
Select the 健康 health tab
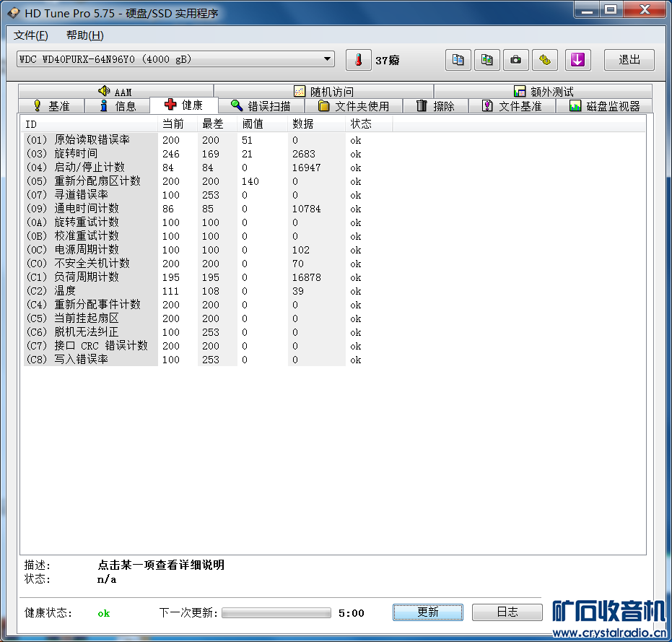(x=184, y=105)
